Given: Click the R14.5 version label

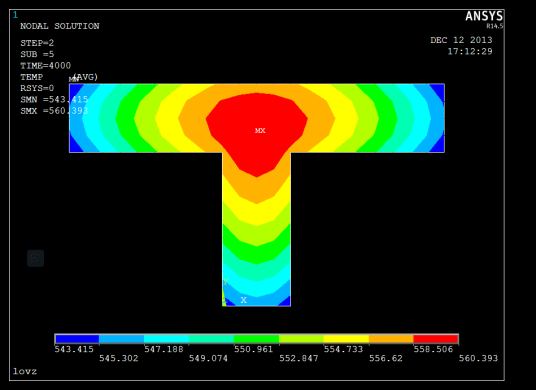Looking at the screenshot, I should 495,26.
